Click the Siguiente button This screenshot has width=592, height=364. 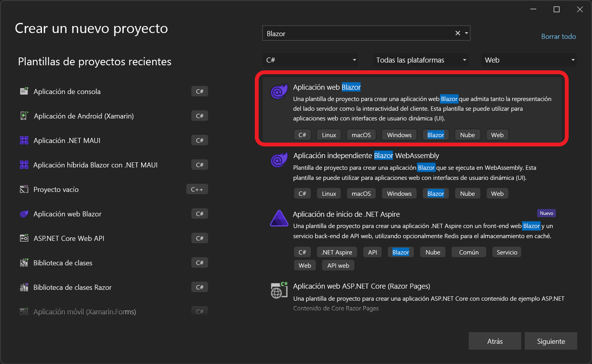point(551,341)
